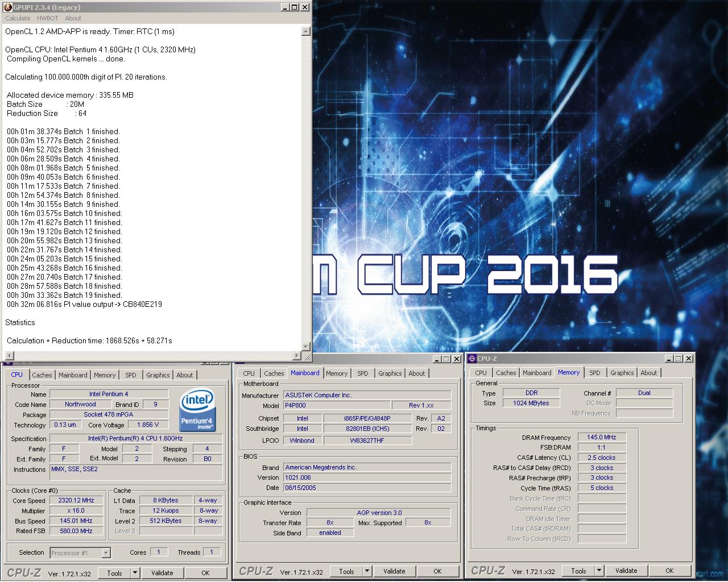Viewport: 728px width, 582px height.
Task: Click Tools button in left CPU-Z window
Action: click(114, 573)
